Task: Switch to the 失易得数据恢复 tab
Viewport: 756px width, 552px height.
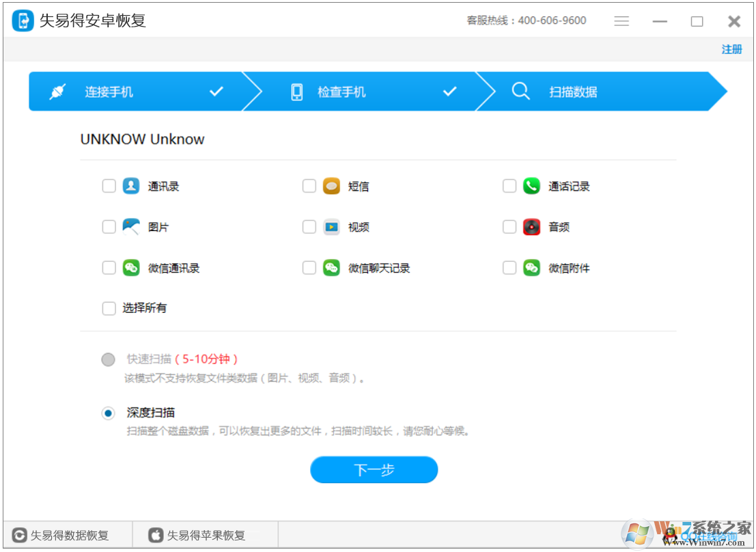Action: coord(61,535)
